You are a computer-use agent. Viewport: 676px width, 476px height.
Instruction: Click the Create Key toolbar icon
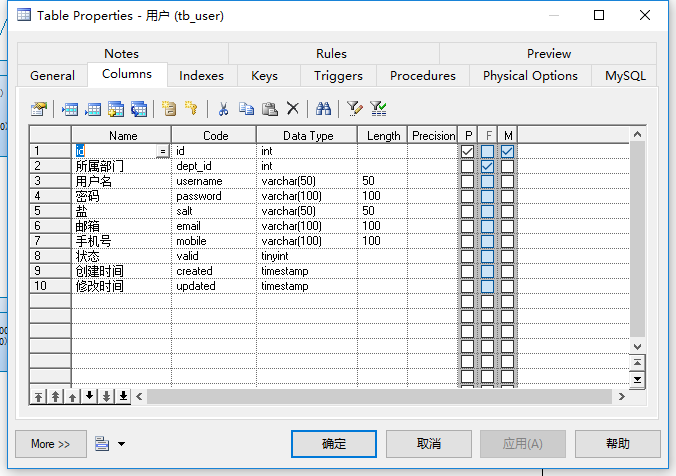coord(191,108)
